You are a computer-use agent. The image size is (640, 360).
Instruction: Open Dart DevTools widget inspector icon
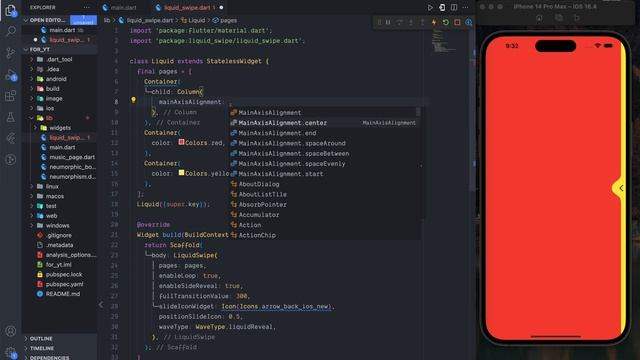click(469, 22)
